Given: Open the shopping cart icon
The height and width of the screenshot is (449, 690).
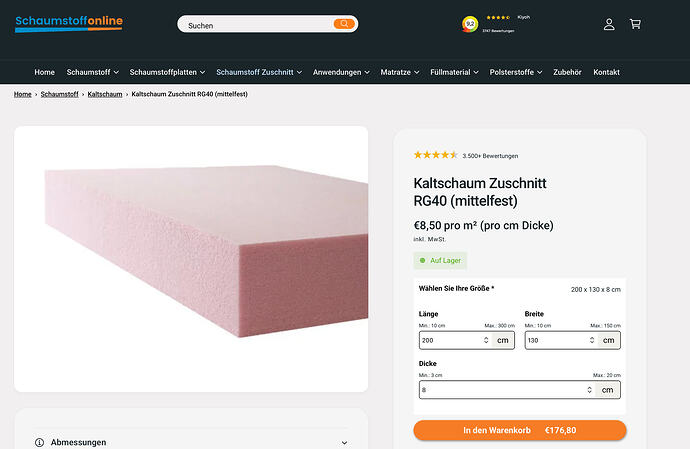Looking at the screenshot, I should tap(635, 24).
